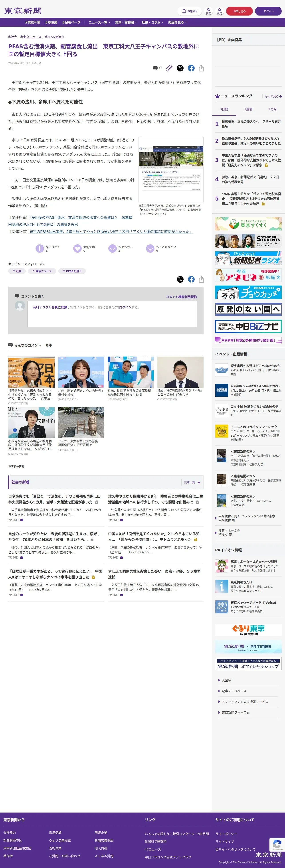The width and height of the screenshot is (285, 868).
Task: Switch ranking to the 1カ月 tab
Action: [x=273, y=109]
